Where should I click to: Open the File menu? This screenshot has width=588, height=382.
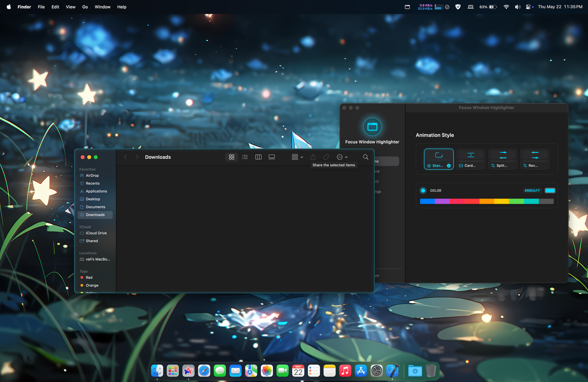(x=41, y=7)
